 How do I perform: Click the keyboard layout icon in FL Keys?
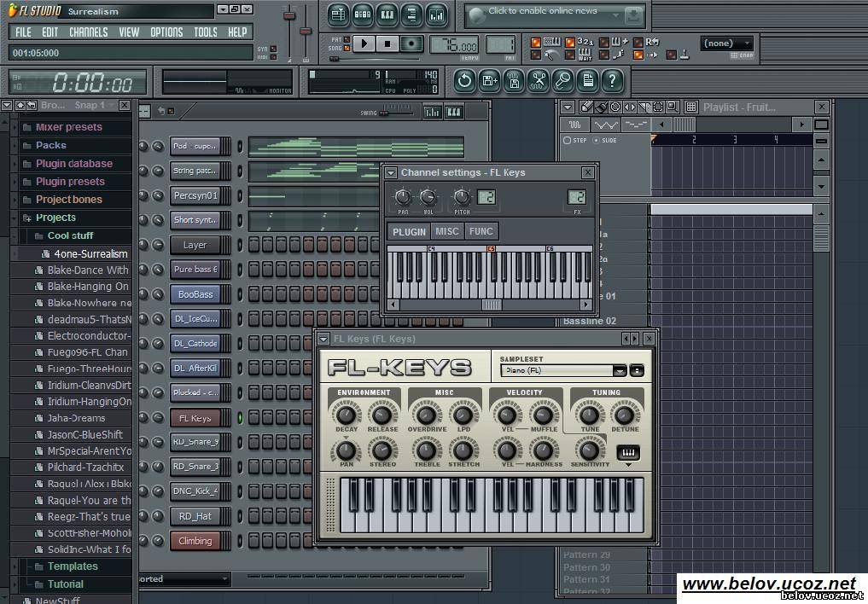628,453
